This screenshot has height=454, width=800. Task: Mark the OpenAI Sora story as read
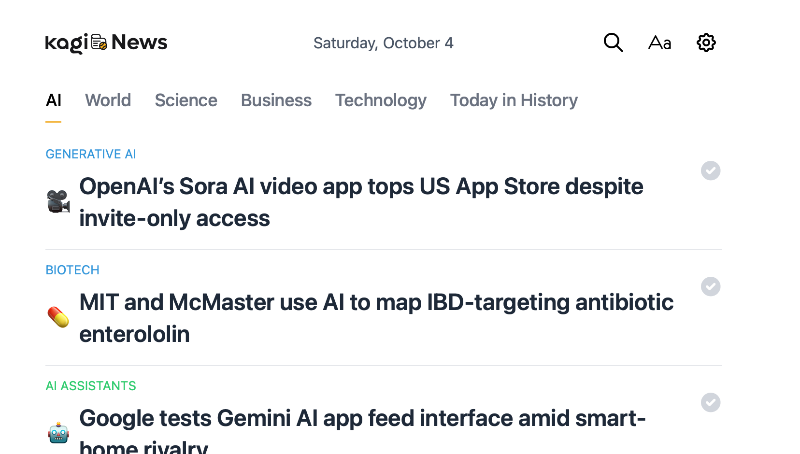pos(710,171)
